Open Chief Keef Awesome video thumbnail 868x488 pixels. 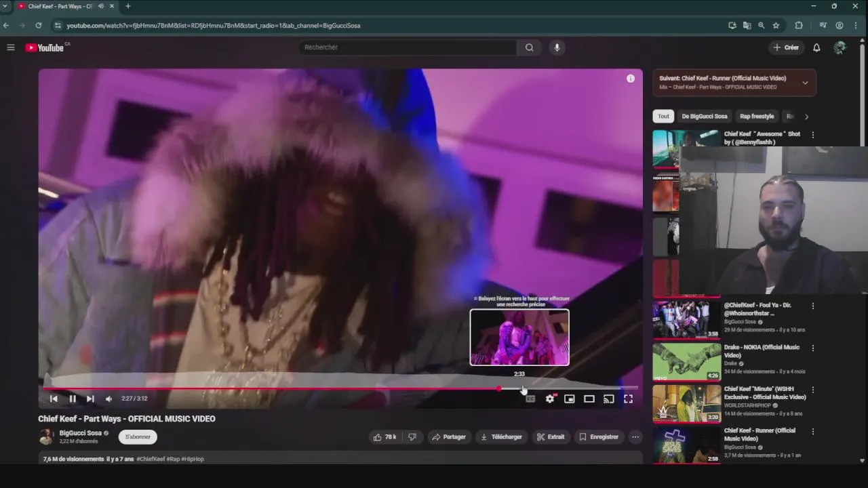pos(686,148)
